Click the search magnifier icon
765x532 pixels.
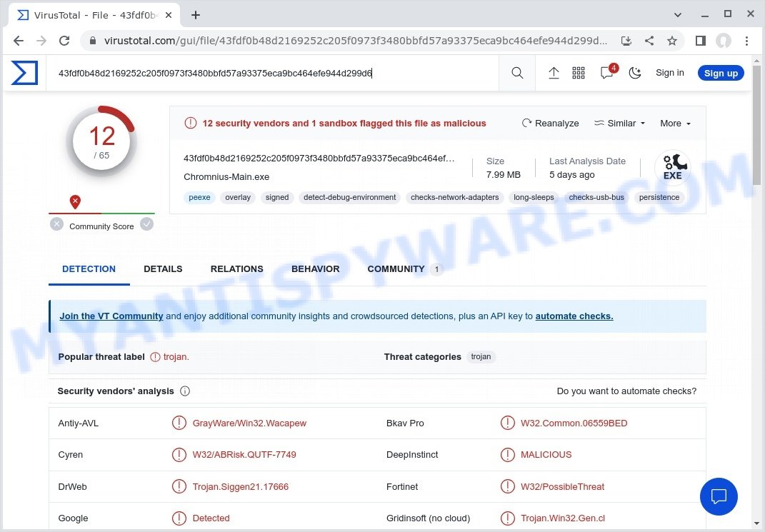[517, 73]
